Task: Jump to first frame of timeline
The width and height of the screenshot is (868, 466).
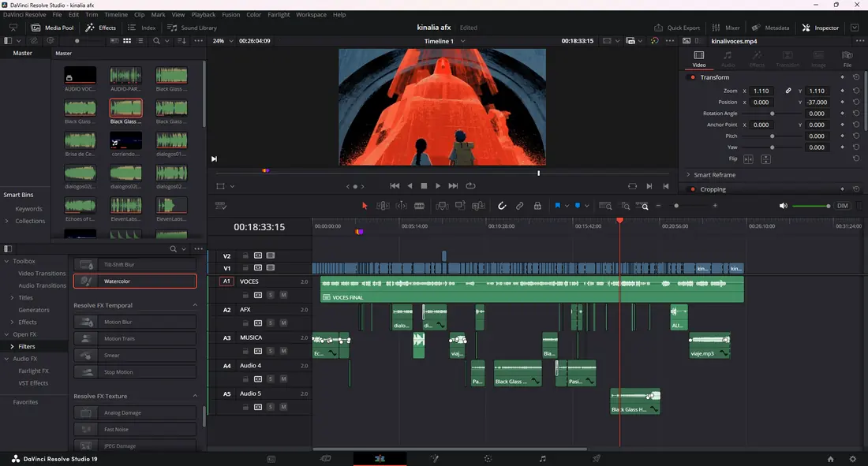Action: 395,186
